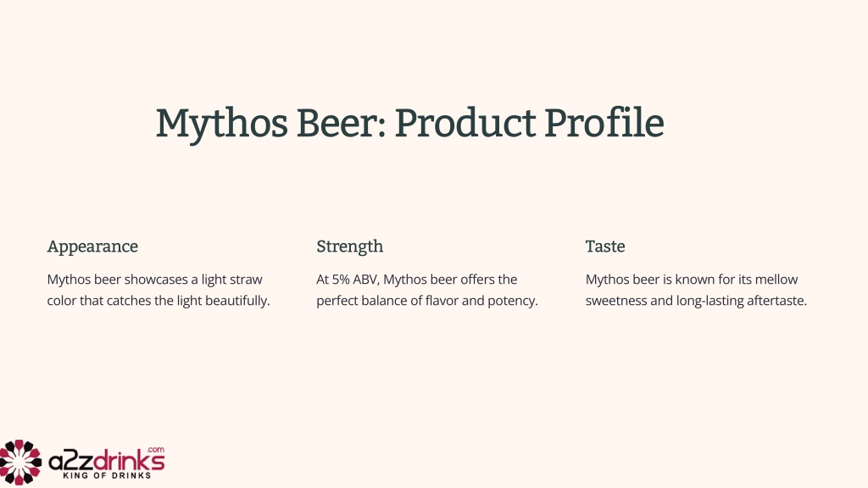
Task: Click the word Beer: in the title
Action: point(341,123)
